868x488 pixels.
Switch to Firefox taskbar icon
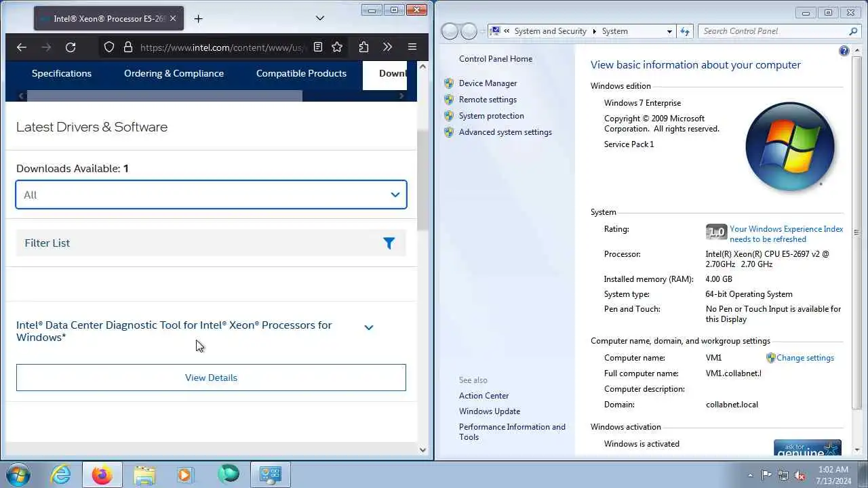pyautogui.click(x=102, y=474)
